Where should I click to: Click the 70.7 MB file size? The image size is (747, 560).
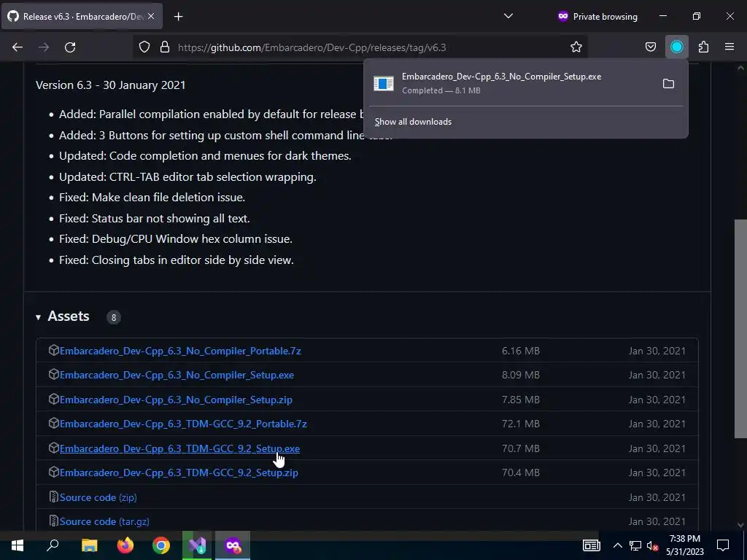pyautogui.click(x=521, y=448)
